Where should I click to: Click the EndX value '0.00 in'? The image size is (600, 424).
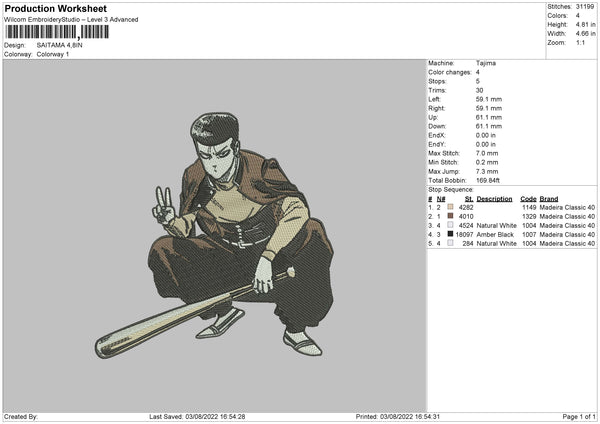point(486,135)
